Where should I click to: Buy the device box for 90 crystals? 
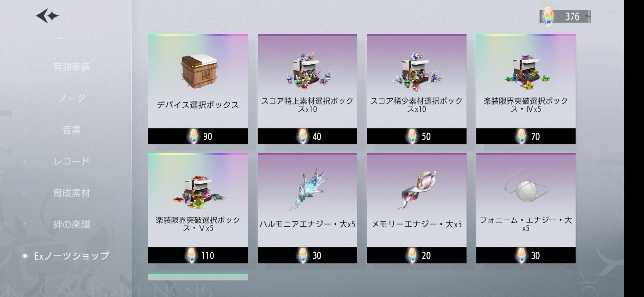(198, 136)
